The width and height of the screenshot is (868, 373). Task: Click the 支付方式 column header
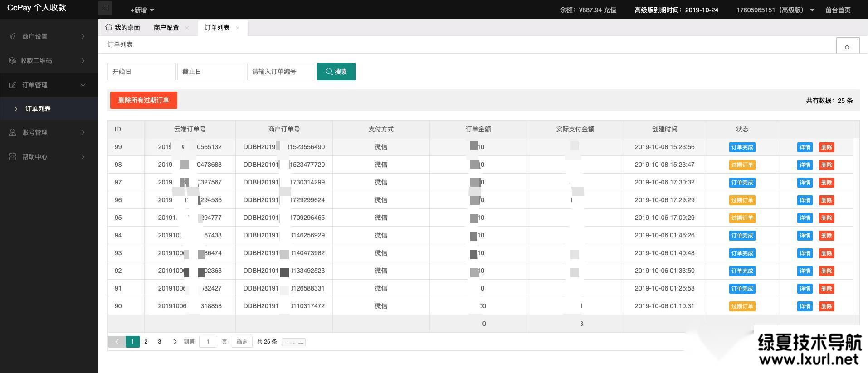point(381,129)
